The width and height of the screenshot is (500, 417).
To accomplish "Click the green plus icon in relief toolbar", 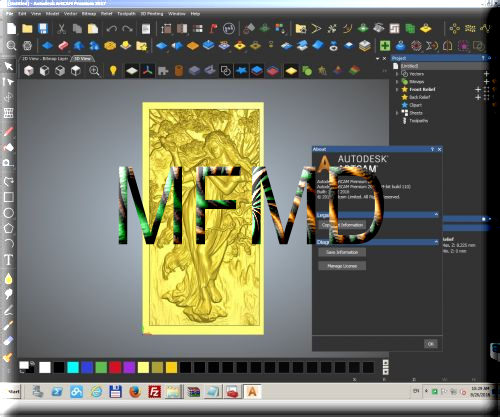I will (x=385, y=45).
